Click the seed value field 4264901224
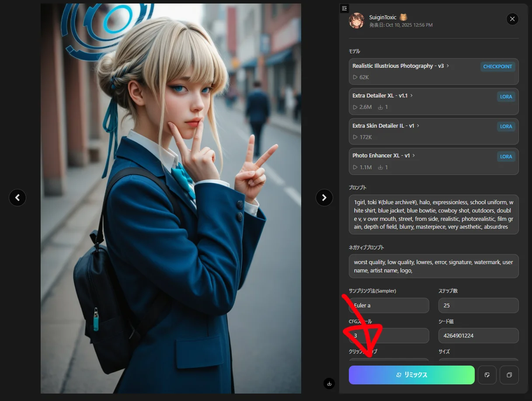The width and height of the screenshot is (532, 401). (478, 336)
